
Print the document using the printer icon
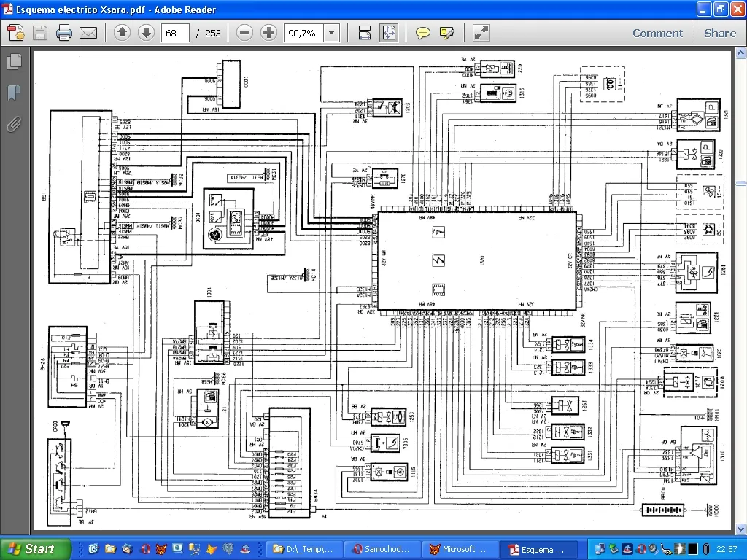[x=64, y=33]
